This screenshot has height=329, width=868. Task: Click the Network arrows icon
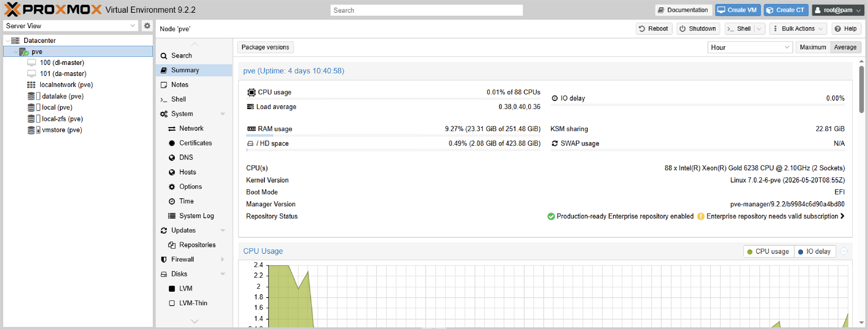click(172, 129)
